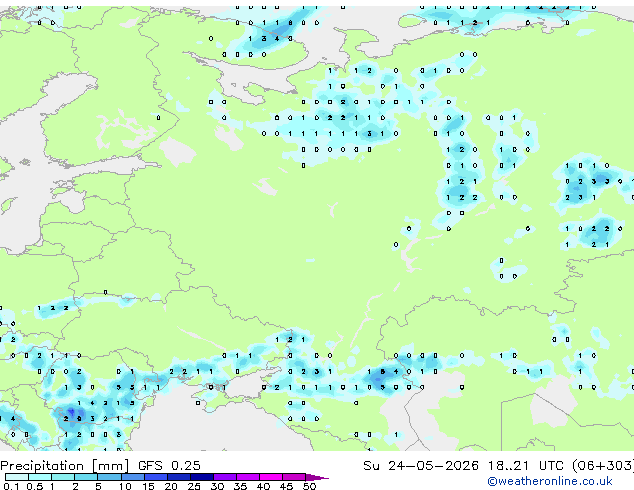
Task: Click the 'Su 24-05-2026' date text
Action: pyautogui.click(x=421, y=466)
